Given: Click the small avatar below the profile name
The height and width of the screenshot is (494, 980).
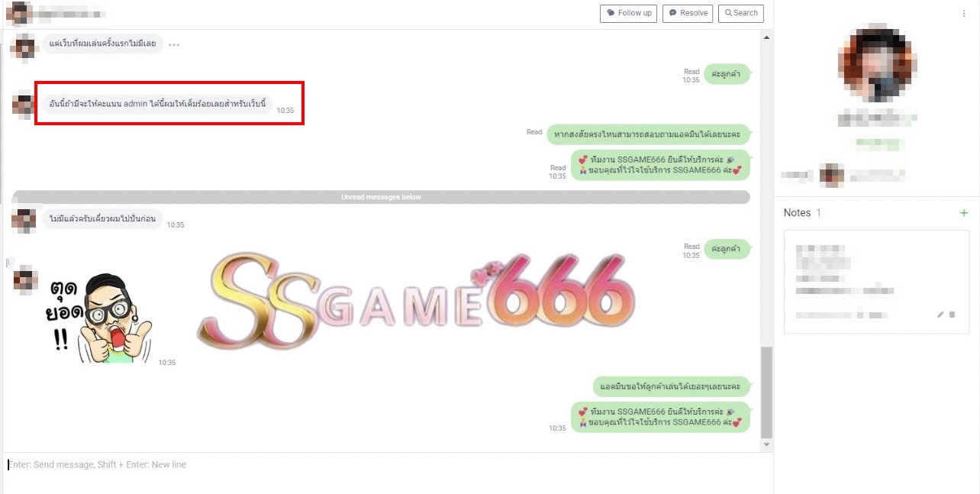Looking at the screenshot, I should point(831,176).
